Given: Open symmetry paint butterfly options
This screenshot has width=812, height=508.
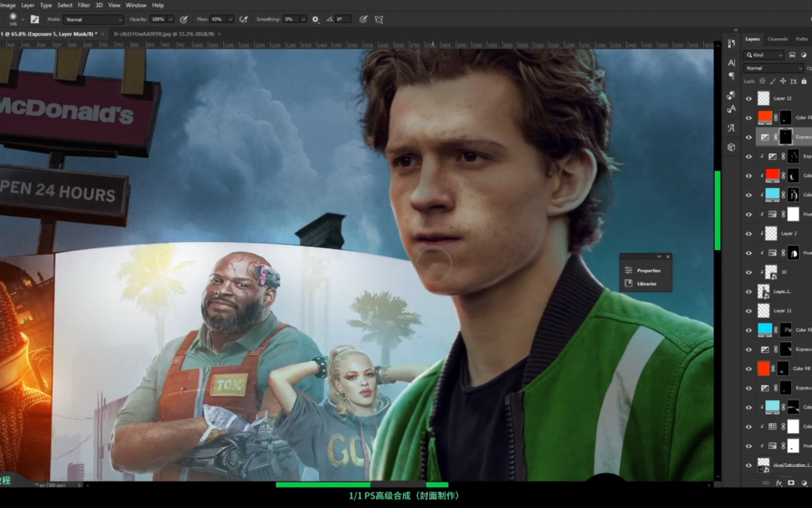Looking at the screenshot, I should (379, 19).
